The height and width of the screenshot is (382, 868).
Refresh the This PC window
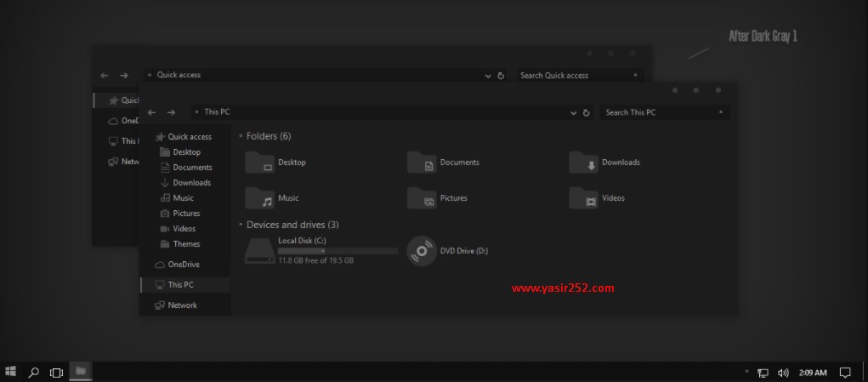point(587,112)
